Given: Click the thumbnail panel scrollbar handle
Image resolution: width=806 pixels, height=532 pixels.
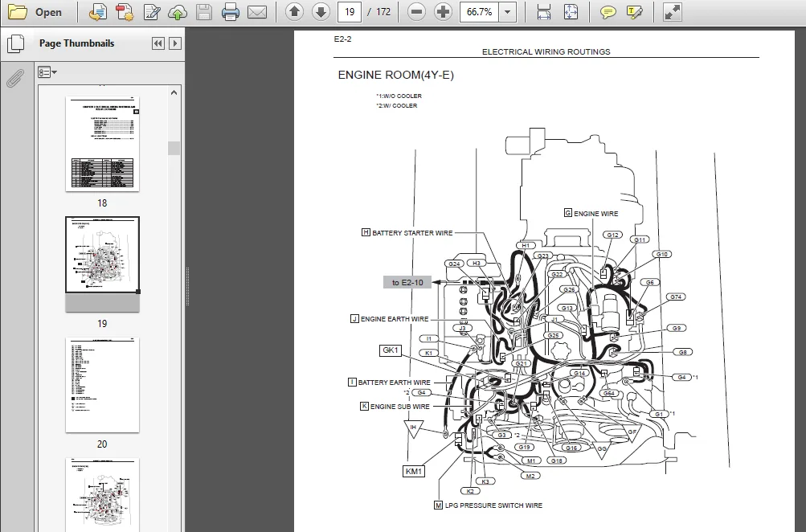Looking at the screenshot, I should pyautogui.click(x=174, y=148).
